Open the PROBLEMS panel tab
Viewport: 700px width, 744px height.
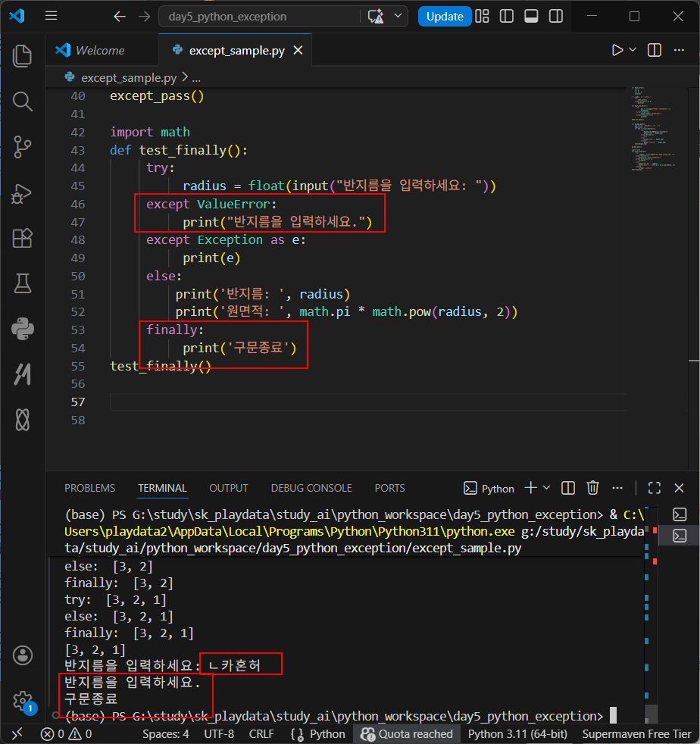[x=89, y=488]
